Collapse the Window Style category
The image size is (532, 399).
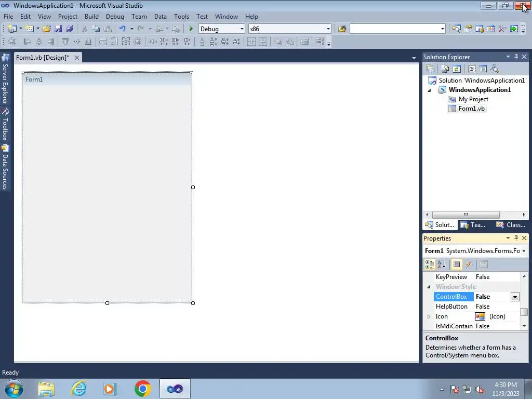click(429, 287)
